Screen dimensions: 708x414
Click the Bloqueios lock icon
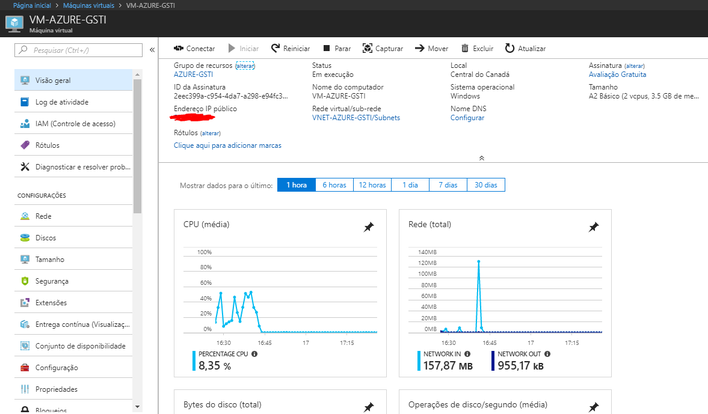tap(25, 410)
